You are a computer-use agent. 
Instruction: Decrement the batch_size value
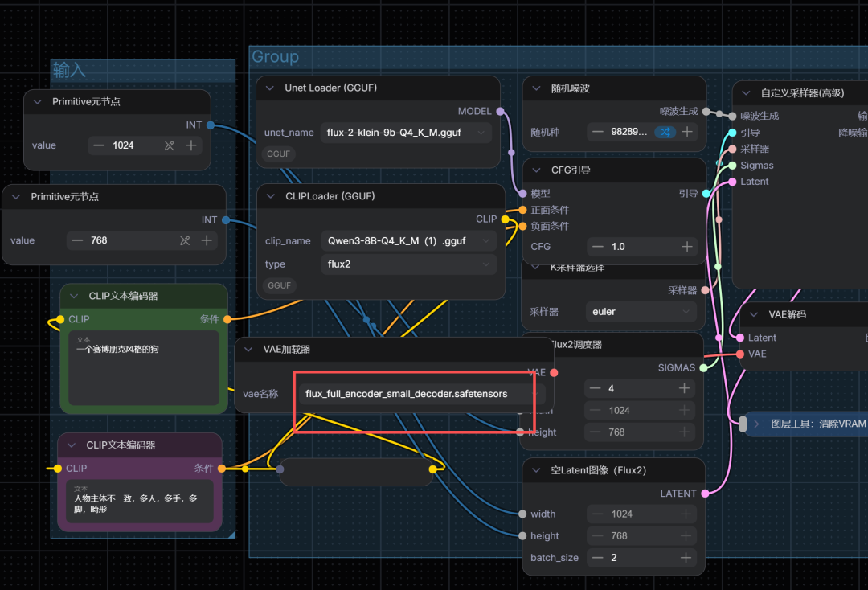tap(597, 557)
